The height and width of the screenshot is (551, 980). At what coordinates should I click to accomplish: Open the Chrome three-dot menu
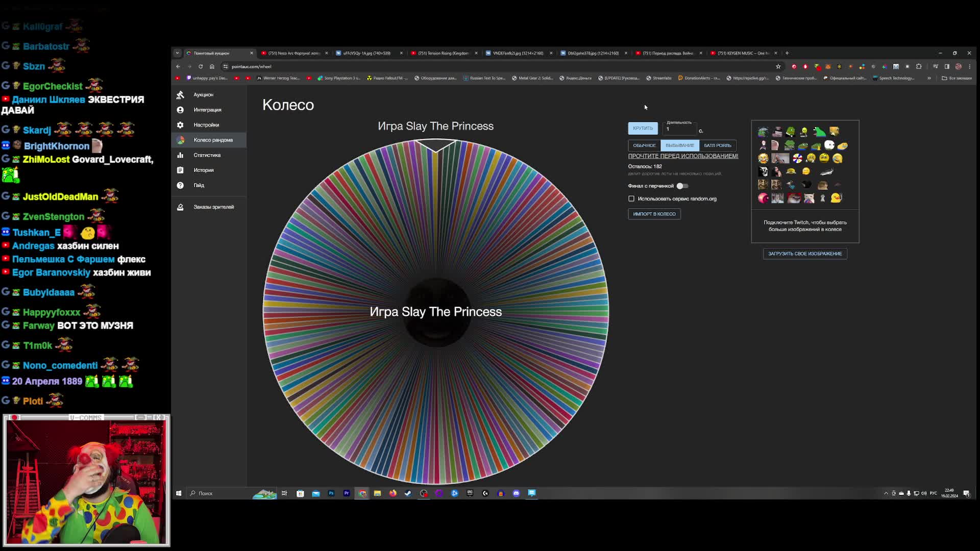[969, 67]
